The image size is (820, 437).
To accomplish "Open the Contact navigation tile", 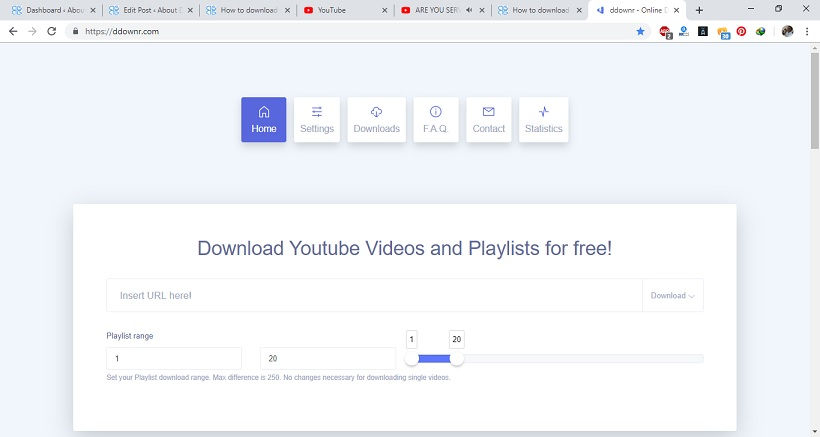I will 488,120.
